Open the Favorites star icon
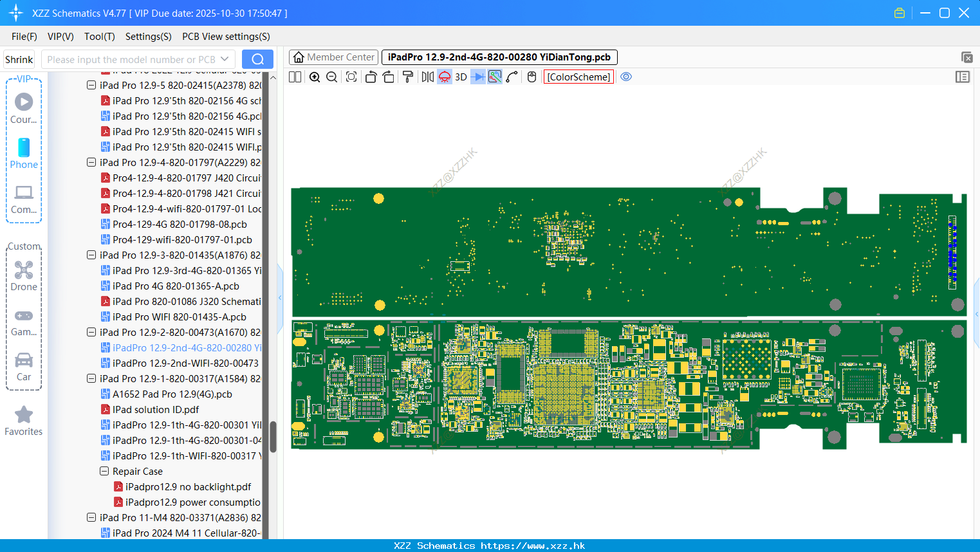Viewport: 980px width, 552px height. 24,421
